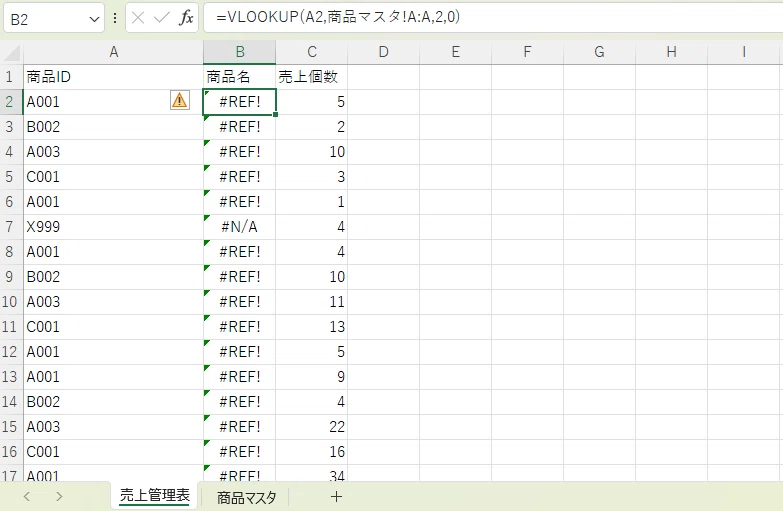Select cell C4 with value 10
The width and height of the screenshot is (783, 511).
pos(312,152)
